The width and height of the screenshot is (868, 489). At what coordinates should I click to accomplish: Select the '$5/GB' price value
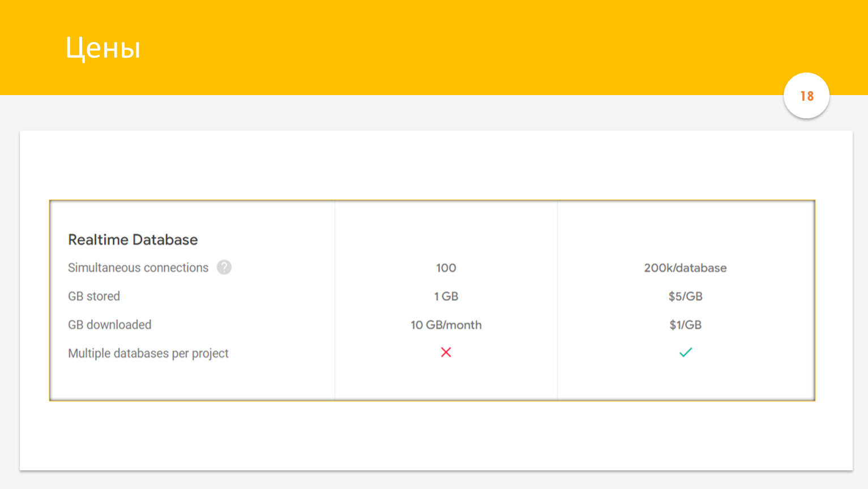click(685, 296)
